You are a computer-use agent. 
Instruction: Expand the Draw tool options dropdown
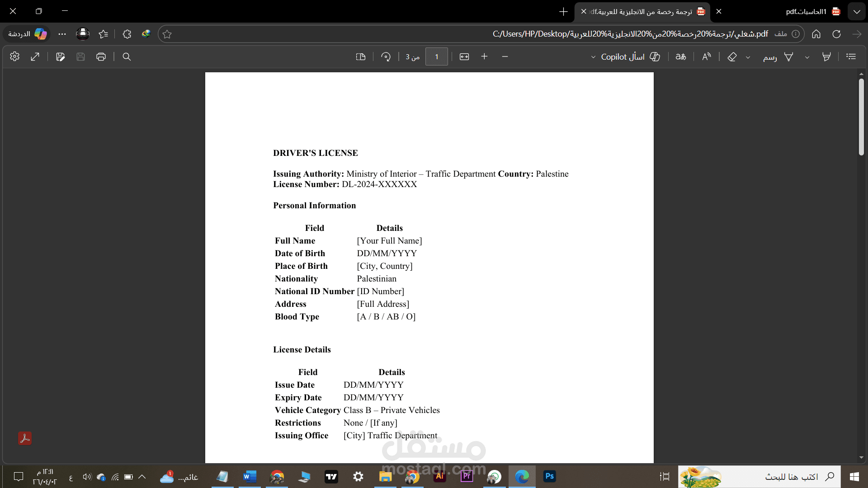(748, 57)
